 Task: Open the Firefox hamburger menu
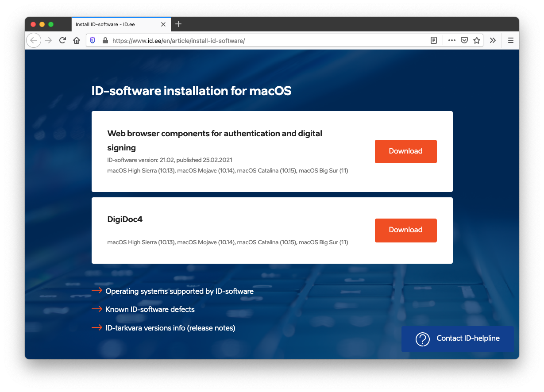[x=510, y=40]
